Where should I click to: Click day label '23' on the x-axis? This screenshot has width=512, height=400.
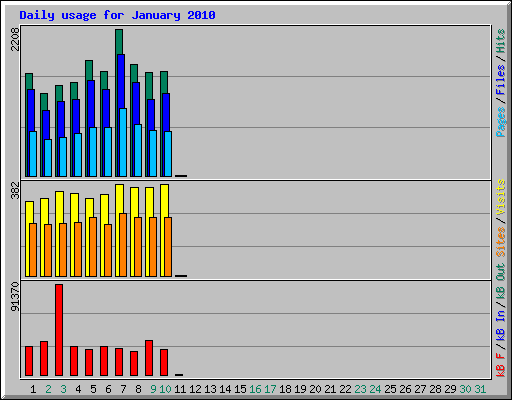(x=360, y=389)
